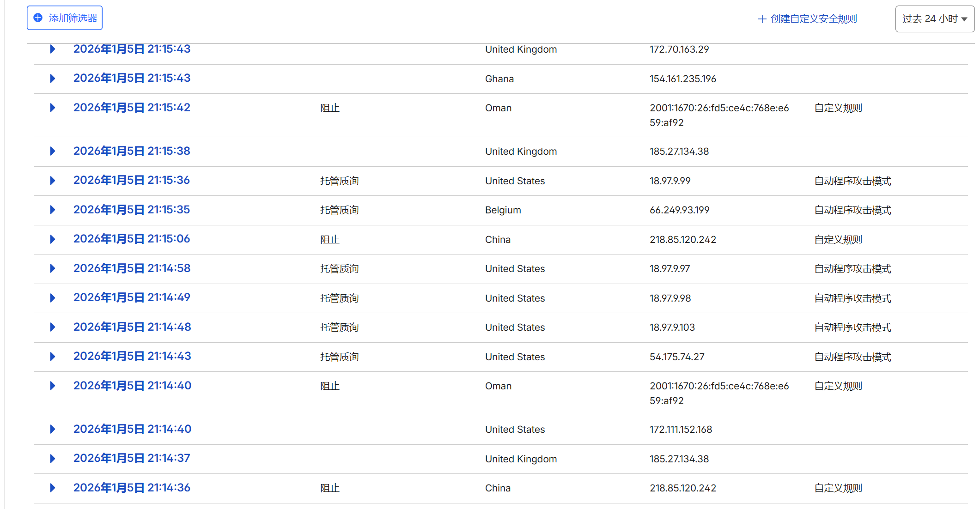Open the 2026年1月5日 21:14:37 event link

coord(132,458)
